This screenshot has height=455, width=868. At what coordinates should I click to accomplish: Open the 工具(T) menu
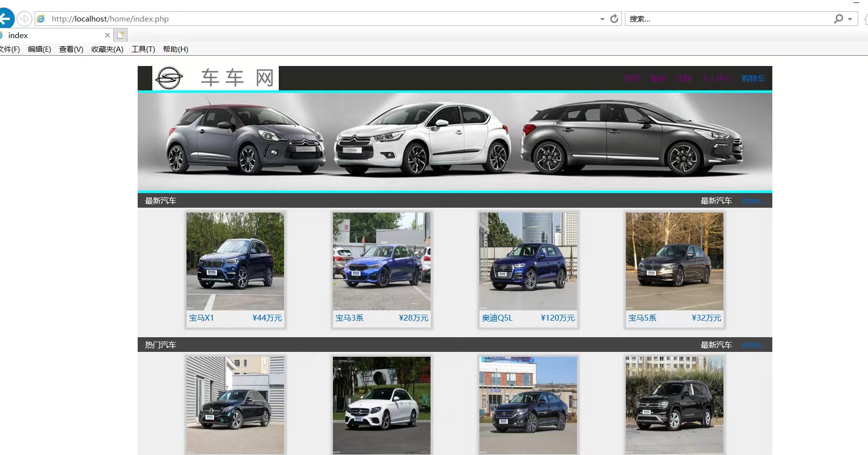143,49
